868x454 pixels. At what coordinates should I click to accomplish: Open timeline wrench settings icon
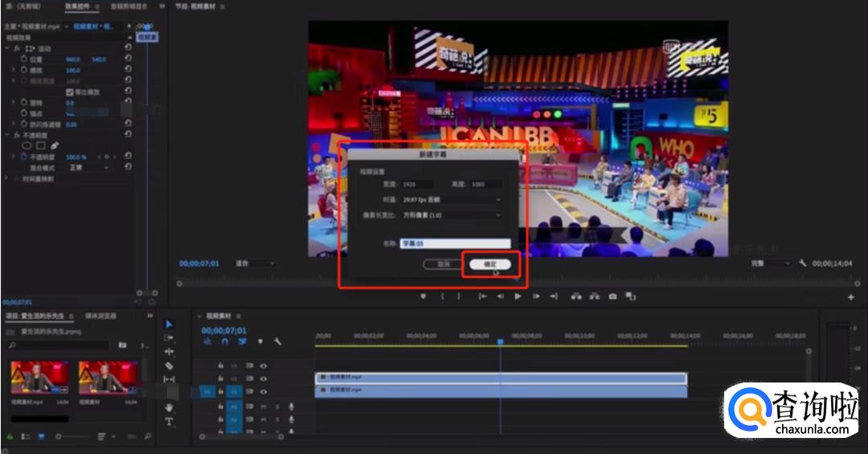tap(277, 342)
